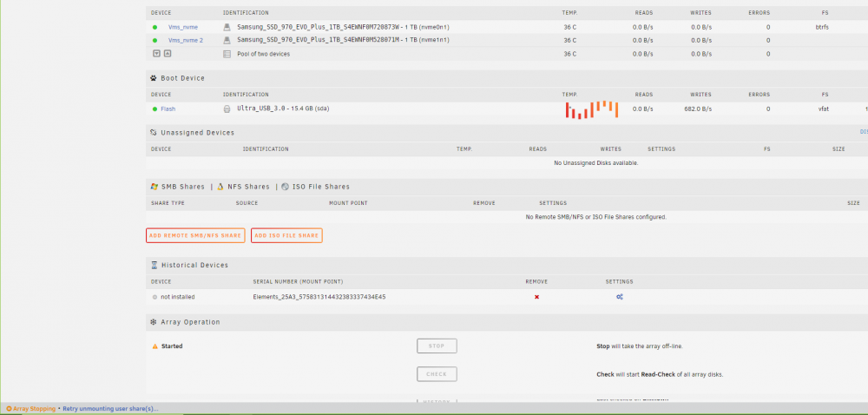
Task: Click grey status dot for not installed device
Action: coord(155,297)
